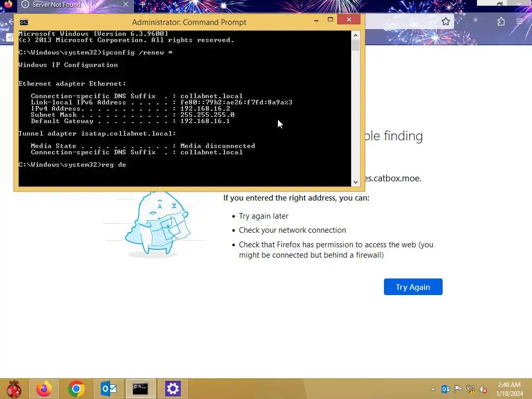
Task: Maximize the Command Prompt window
Action: point(330,20)
